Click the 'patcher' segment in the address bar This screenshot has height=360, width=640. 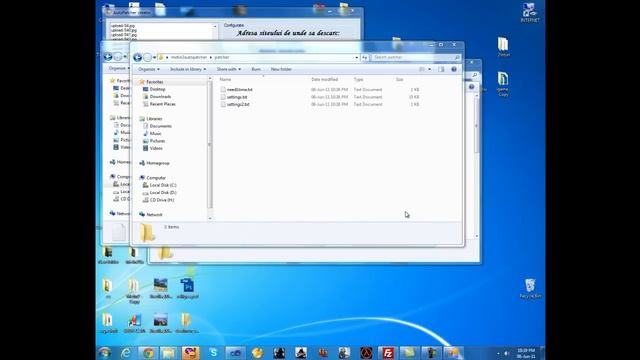(222, 58)
